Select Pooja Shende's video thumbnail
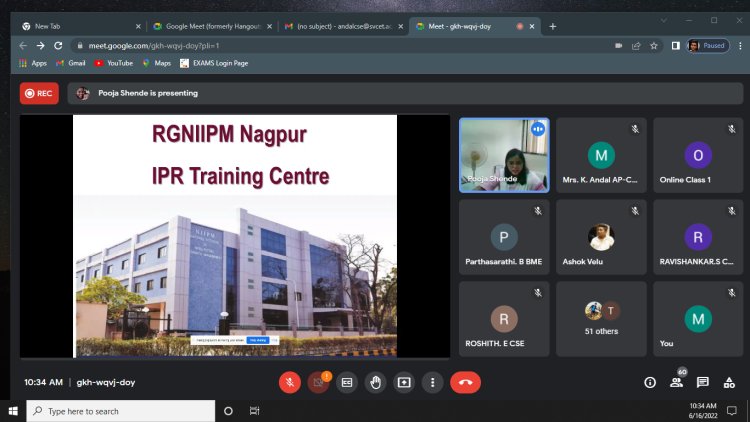Image resolution: width=750 pixels, height=422 pixels. click(x=504, y=155)
